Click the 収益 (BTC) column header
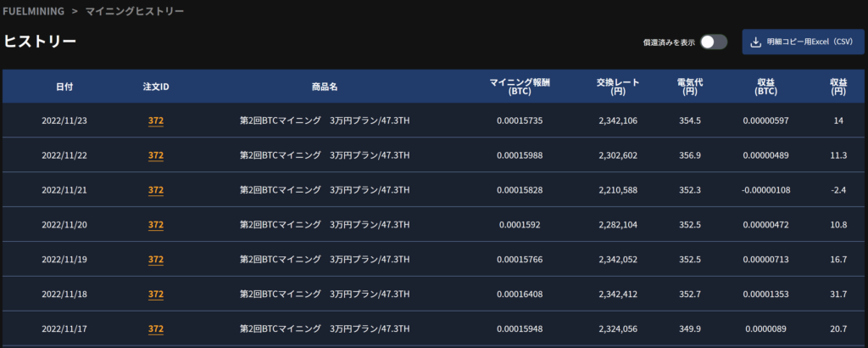This screenshot has width=868, height=348. 766,87
